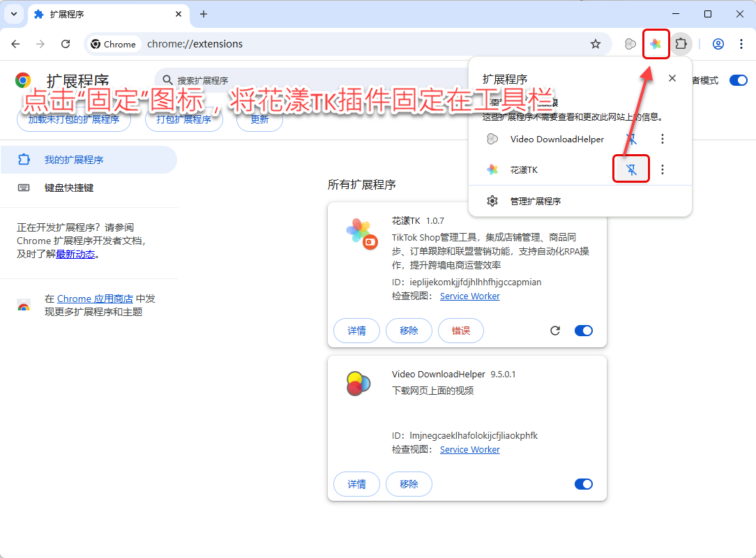The height and width of the screenshot is (558, 756).
Task: Click version number 9.5.0.1
Action: (x=503, y=375)
